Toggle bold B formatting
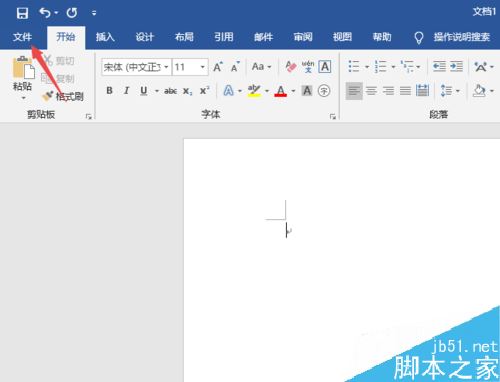 (x=109, y=91)
